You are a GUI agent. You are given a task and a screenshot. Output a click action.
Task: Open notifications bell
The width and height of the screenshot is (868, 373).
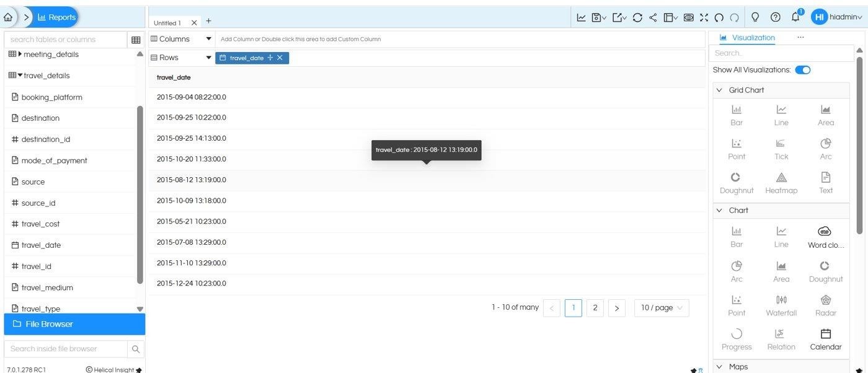point(795,17)
